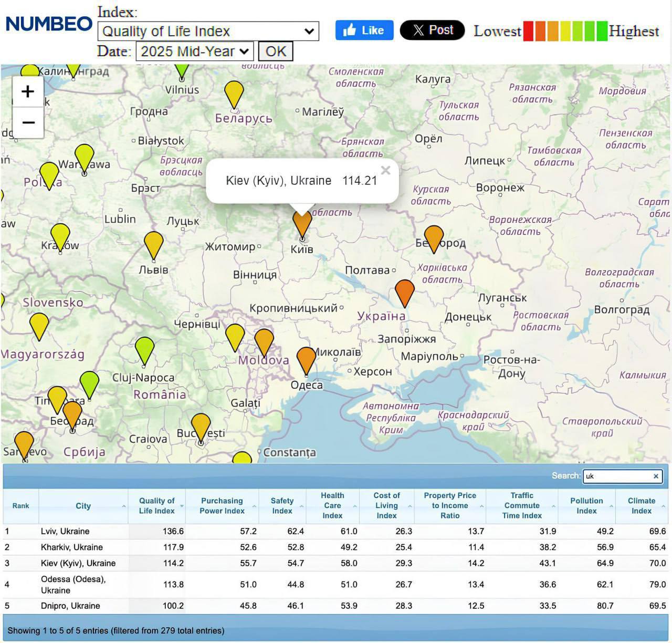672x643 pixels.
Task: Open the 2025 Mid-Year date dropdown
Action: click(x=194, y=51)
